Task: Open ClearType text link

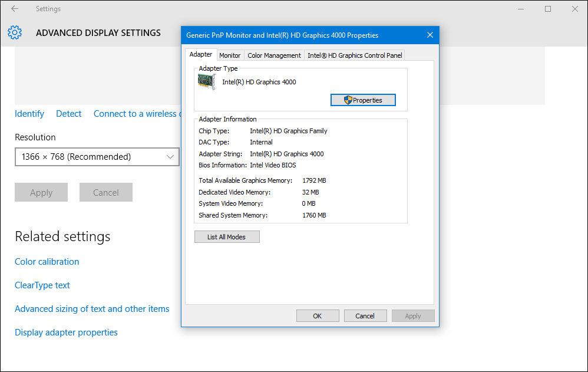Action: [42, 285]
